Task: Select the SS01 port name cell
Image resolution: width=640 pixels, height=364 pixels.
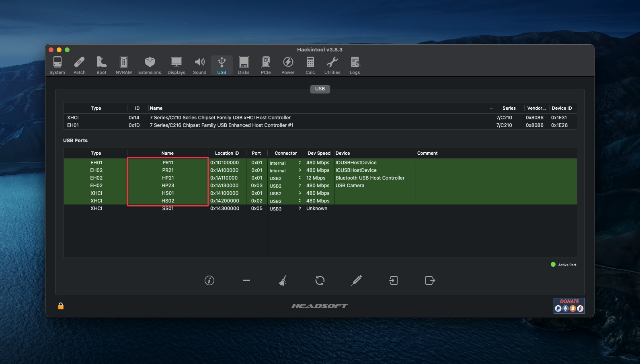Action: click(168, 209)
